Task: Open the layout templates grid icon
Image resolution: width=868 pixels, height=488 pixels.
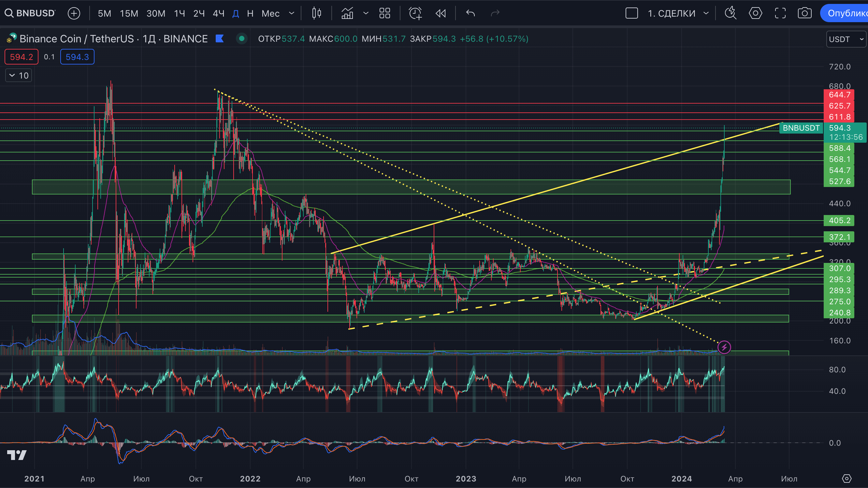Action: pos(384,13)
